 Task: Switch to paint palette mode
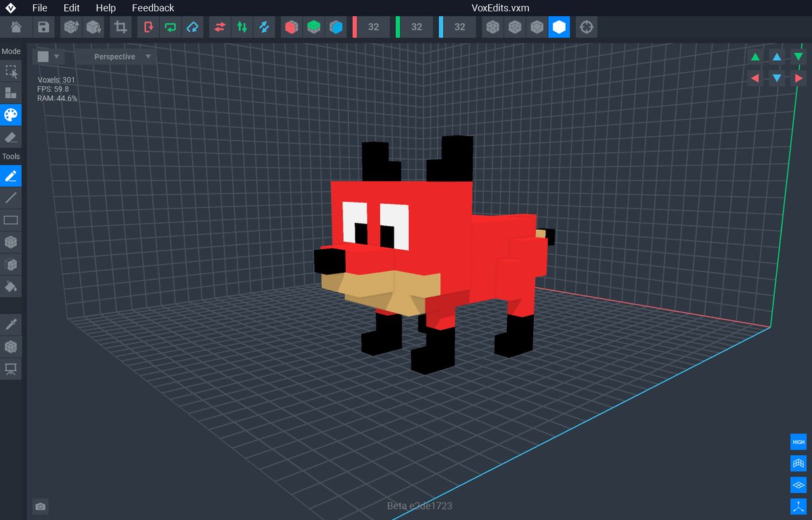click(x=11, y=115)
